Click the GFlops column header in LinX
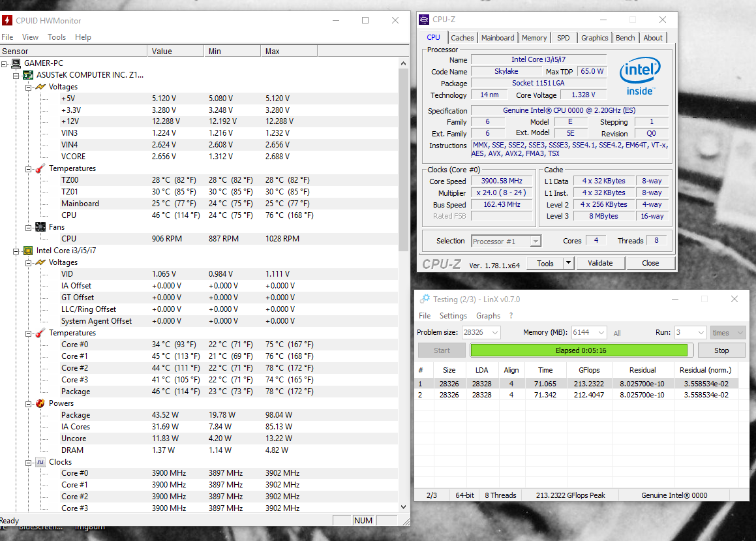Screen dimensions: 756x541 click(x=589, y=370)
